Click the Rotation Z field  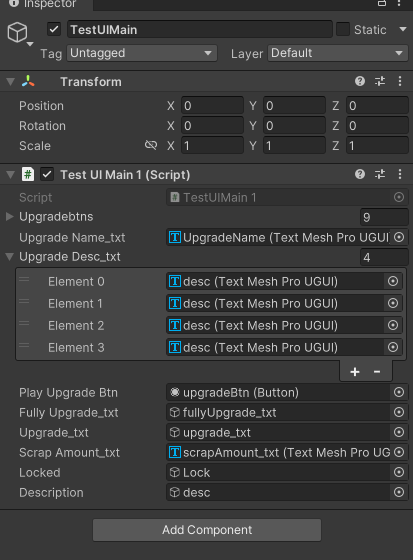pyautogui.click(x=377, y=126)
